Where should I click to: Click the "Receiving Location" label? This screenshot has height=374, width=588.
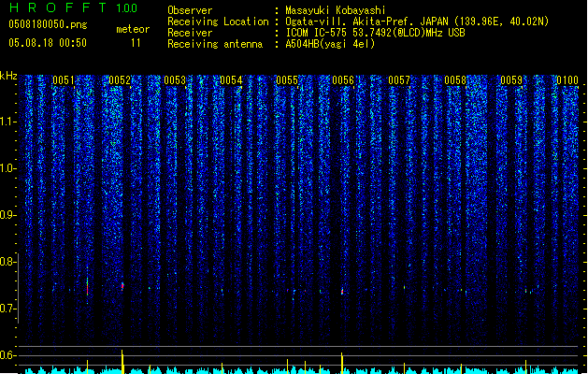click(x=218, y=22)
